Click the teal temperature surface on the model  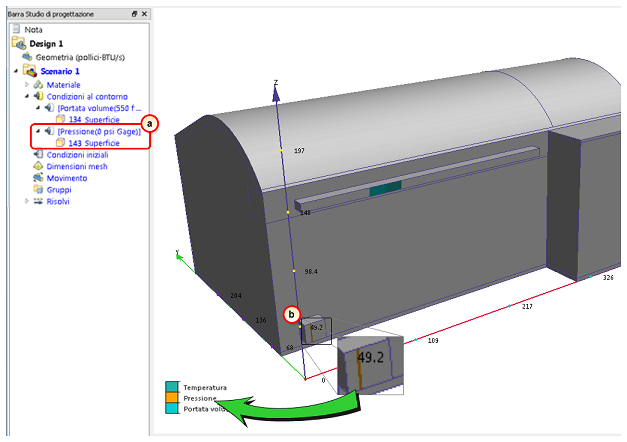[385, 188]
